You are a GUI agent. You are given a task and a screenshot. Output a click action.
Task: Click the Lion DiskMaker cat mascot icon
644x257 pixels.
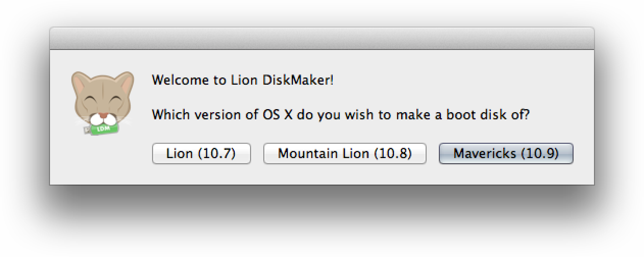tap(102, 103)
